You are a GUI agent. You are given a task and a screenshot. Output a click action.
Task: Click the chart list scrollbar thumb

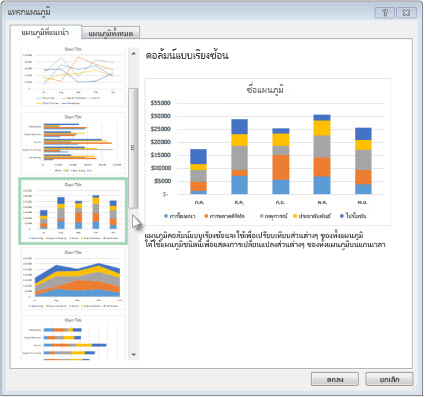click(x=133, y=148)
